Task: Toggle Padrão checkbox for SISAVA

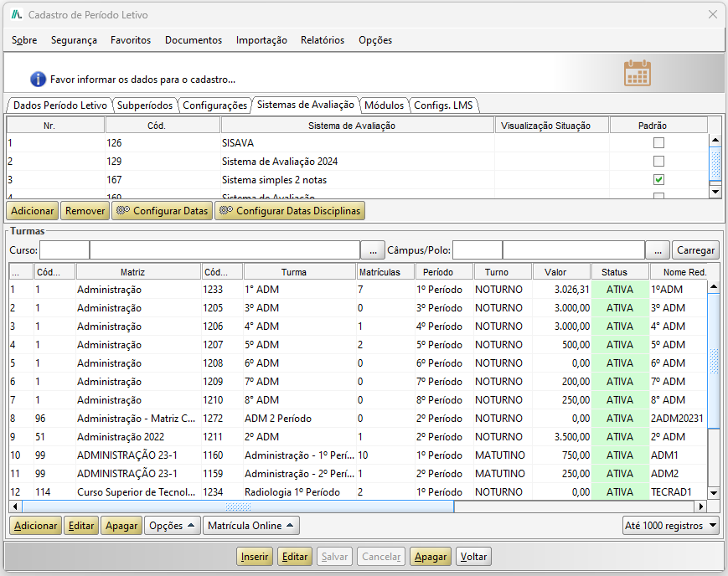Action: tap(658, 143)
